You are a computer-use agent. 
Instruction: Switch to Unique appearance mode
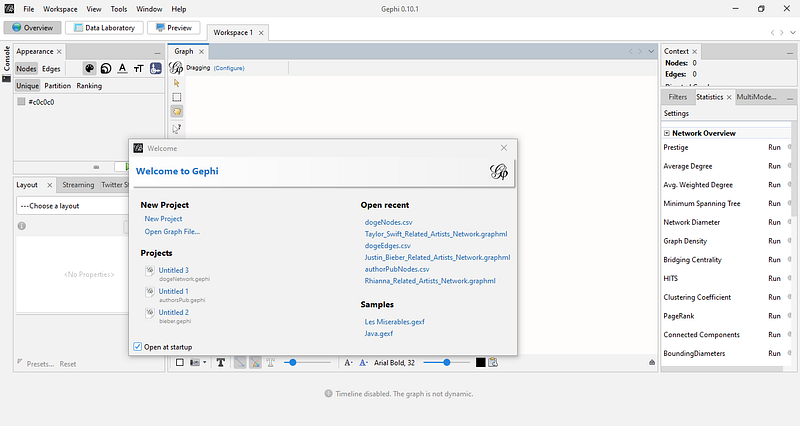coord(28,86)
